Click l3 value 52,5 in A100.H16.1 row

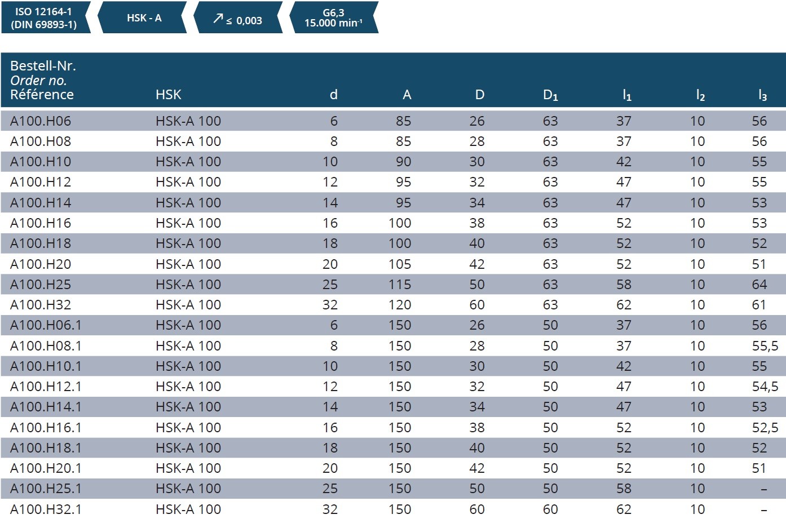(765, 428)
